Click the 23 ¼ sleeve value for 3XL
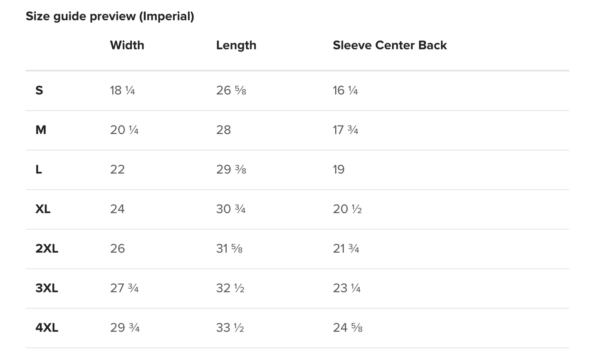 346,288
